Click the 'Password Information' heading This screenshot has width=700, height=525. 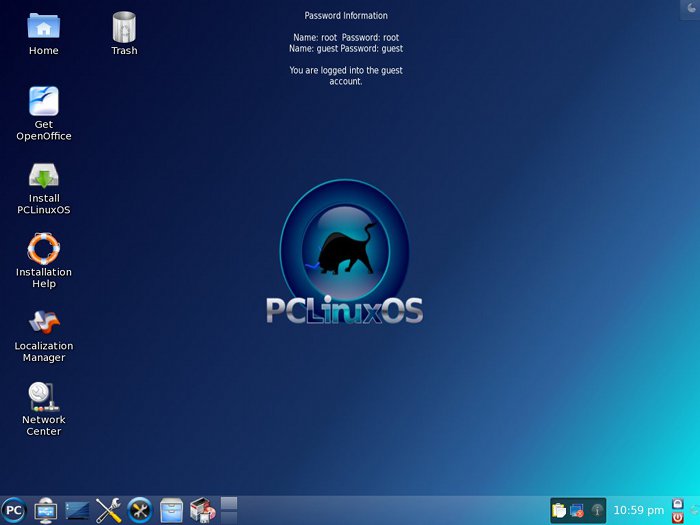click(346, 16)
